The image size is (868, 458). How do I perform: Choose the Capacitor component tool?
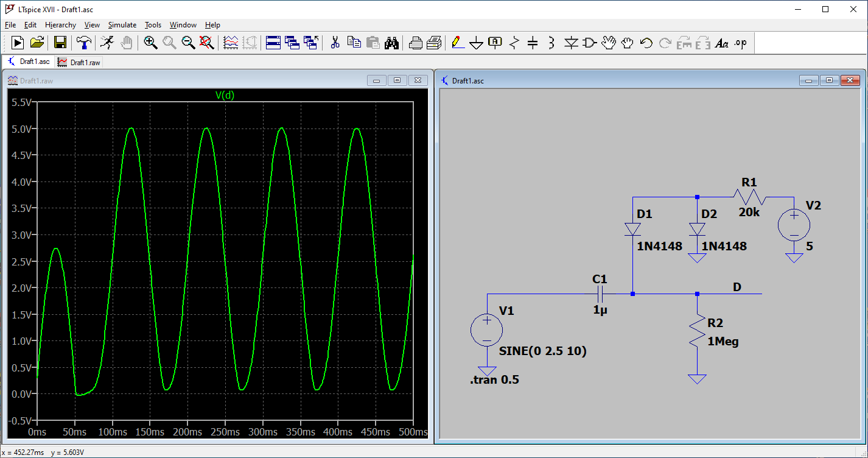tap(533, 43)
